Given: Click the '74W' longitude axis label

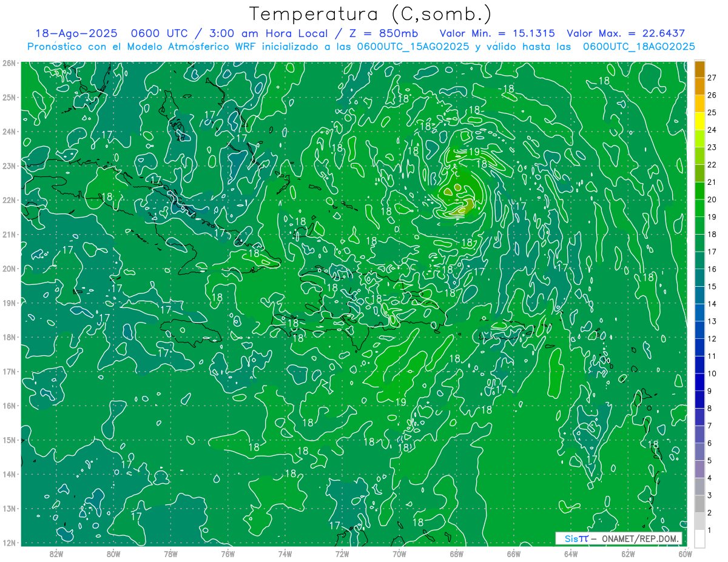Looking at the screenshot, I should click(285, 554).
